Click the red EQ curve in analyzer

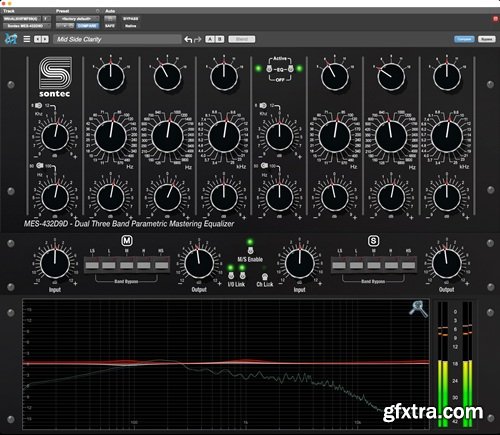(x=226, y=362)
